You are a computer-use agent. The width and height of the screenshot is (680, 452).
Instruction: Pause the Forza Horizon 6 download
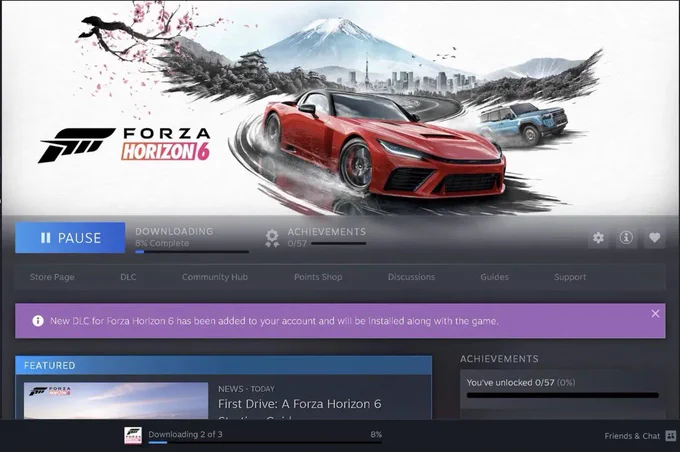(x=70, y=238)
